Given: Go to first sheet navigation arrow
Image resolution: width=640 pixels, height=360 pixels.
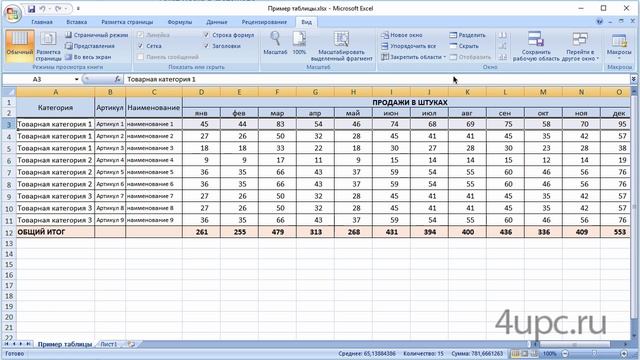Looking at the screenshot, I should point(6,344).
